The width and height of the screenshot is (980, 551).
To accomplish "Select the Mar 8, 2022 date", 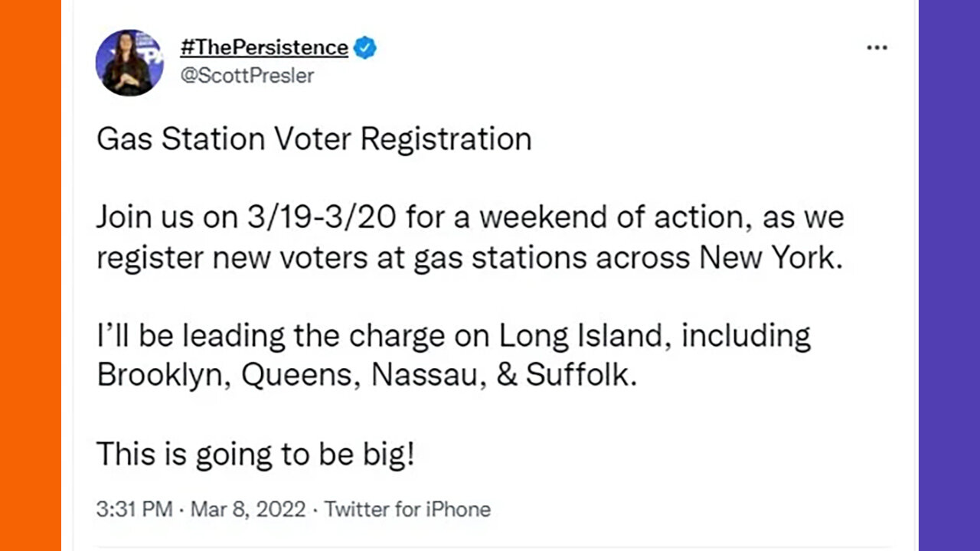I will 248,509.
